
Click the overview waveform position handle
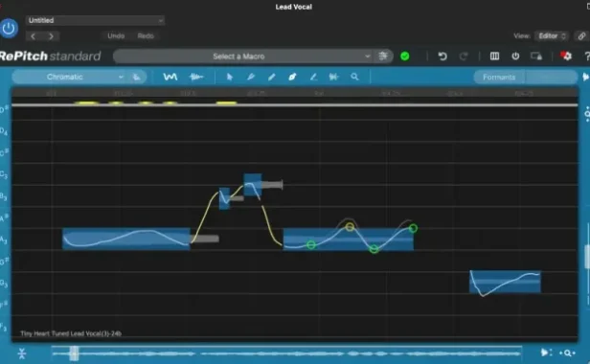pos(74,353)
